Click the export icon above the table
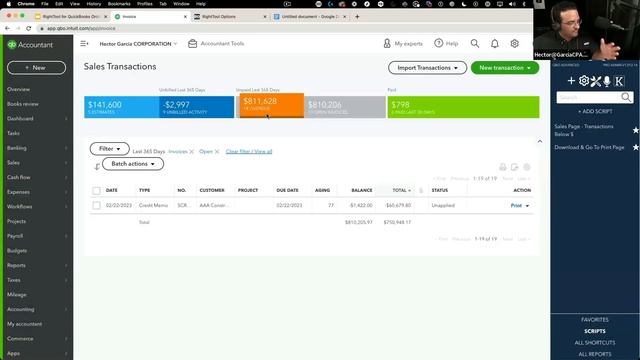 (x=514, y=167)
